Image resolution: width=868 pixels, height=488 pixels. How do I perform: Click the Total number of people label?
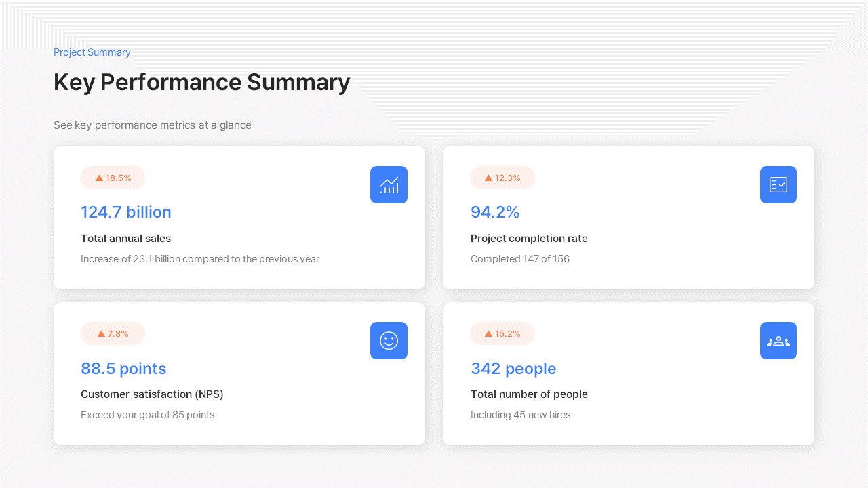click(529, 394)
